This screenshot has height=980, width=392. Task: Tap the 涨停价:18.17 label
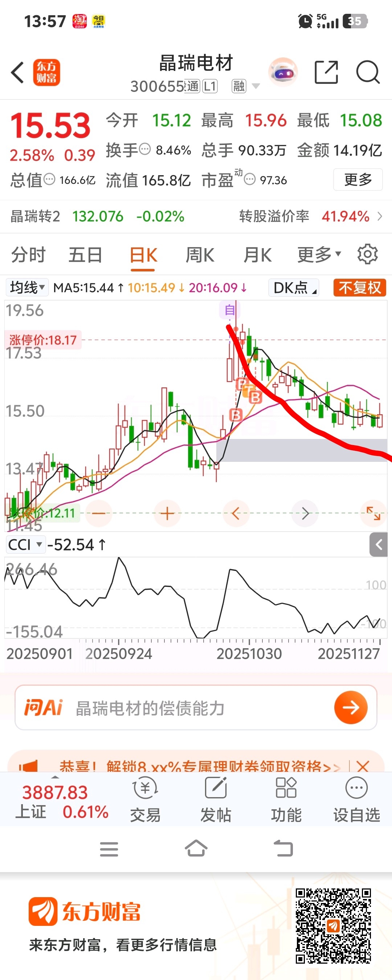tap(43, 340)
